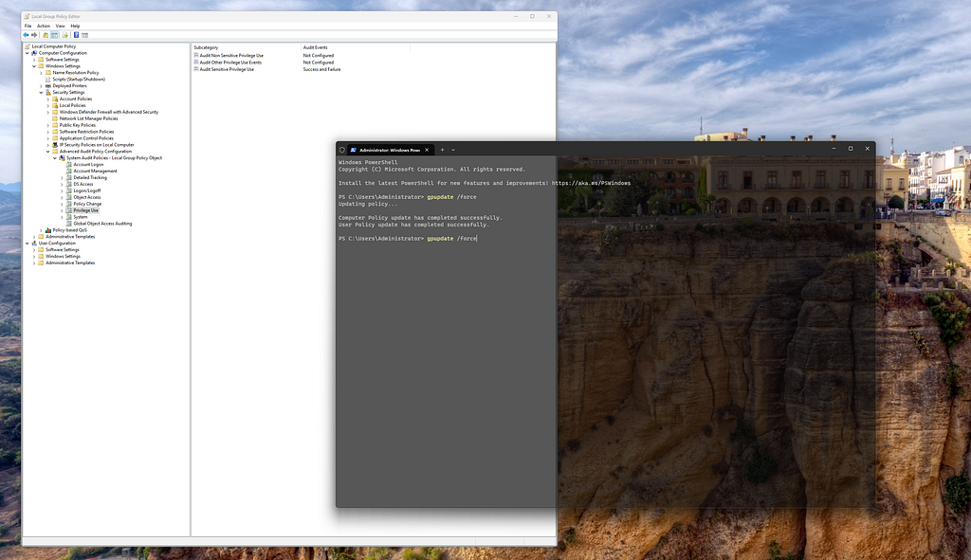Screen dimensions: 971x560
Task: Expand the Policy-based QoS node
Action: click(x=41, y=230)
